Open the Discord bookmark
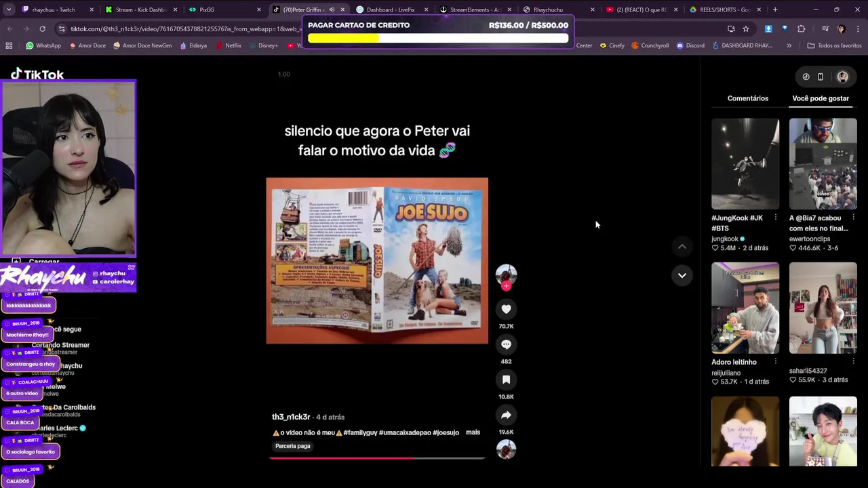Image resolution: width=868 pixels, height=488 pixels. (690, 45)
